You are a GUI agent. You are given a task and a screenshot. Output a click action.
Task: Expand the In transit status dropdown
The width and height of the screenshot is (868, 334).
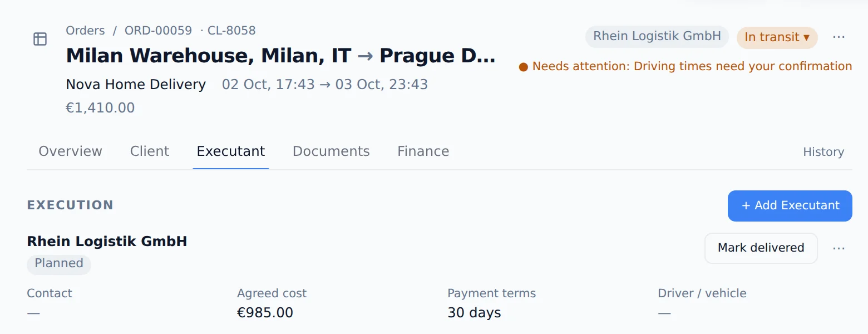point(777,37)
